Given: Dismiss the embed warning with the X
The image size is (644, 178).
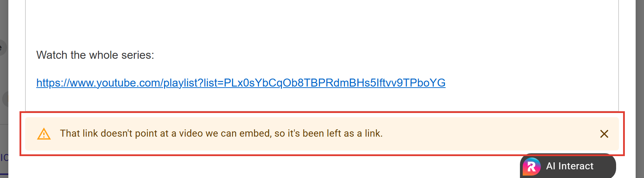Looking at the screenshot, I should tap(604, 134).
